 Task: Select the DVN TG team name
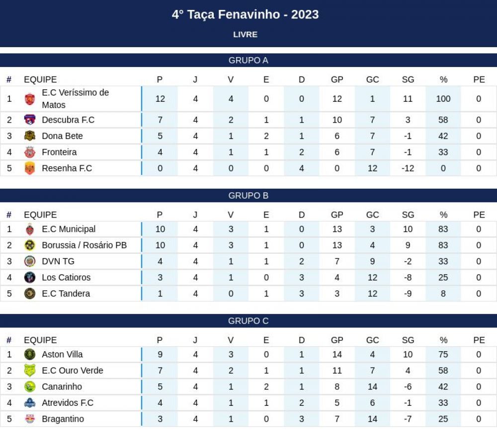pyautogui.click(x=58, y=261)
